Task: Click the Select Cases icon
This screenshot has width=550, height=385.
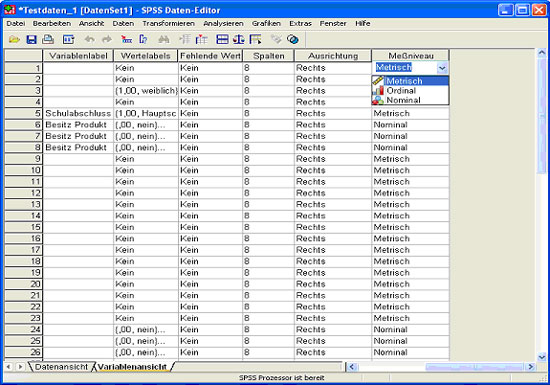Action: coord(256,39)
